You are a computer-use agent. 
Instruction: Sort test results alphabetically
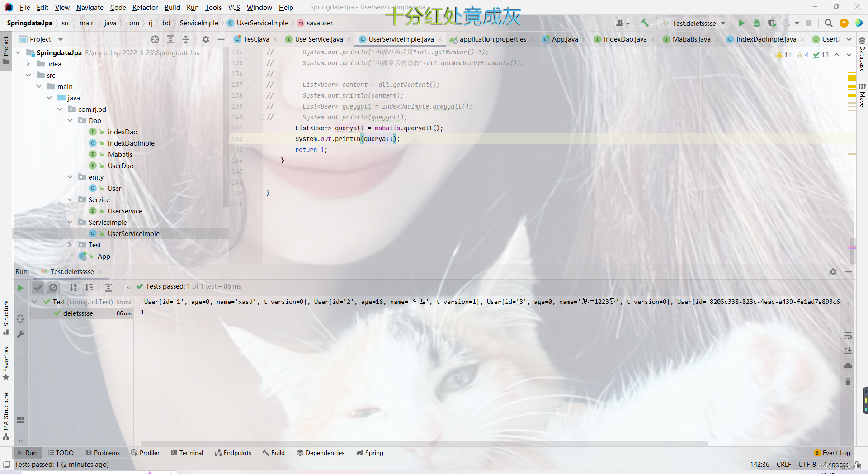[x=73, y=288]
